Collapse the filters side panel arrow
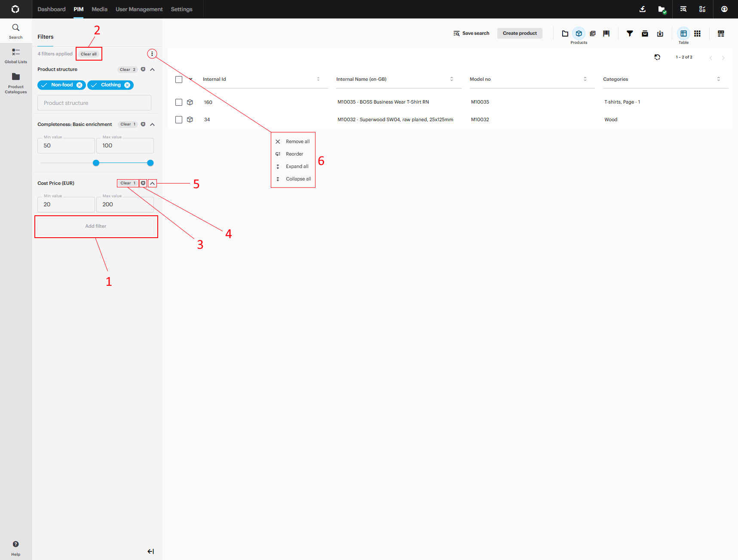The height and width of the screenshot is (560, 738). [x=150, y=551]
